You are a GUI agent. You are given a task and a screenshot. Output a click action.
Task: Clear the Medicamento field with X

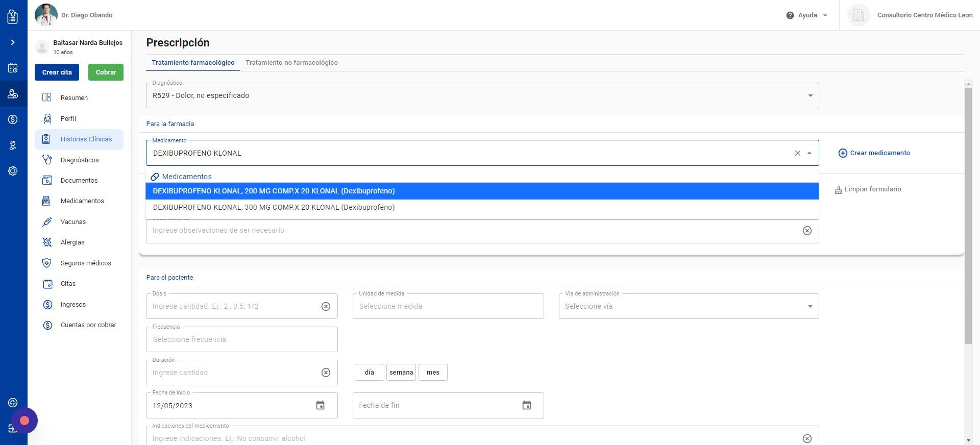797,153
